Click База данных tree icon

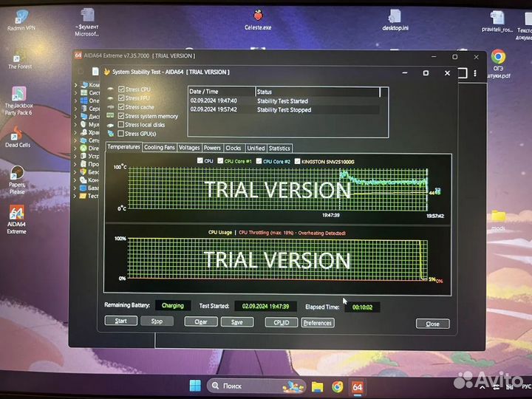[x=83, y=188]
